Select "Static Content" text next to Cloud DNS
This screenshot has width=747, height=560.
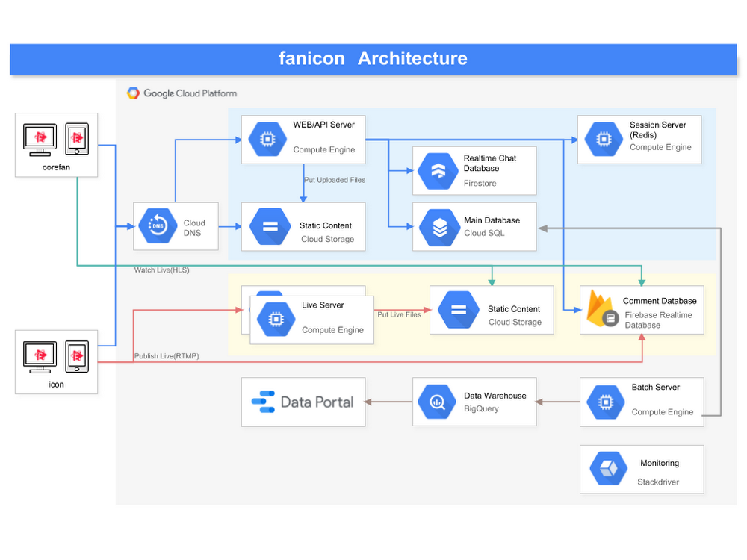[326, 225]
